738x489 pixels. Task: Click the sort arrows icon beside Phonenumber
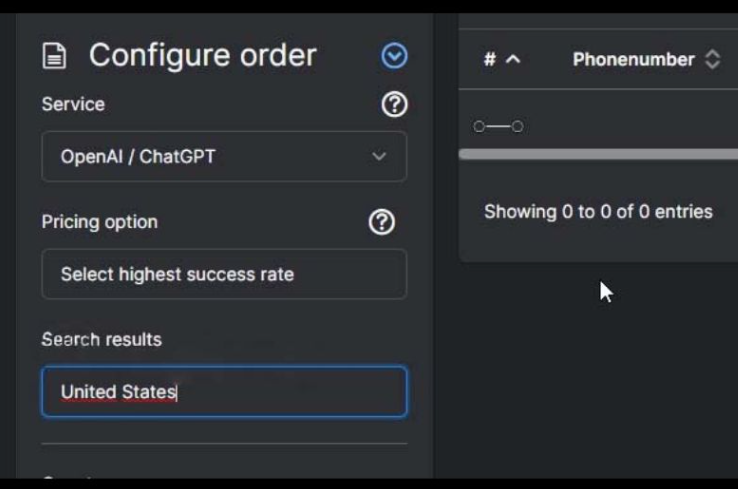point(712,60)
